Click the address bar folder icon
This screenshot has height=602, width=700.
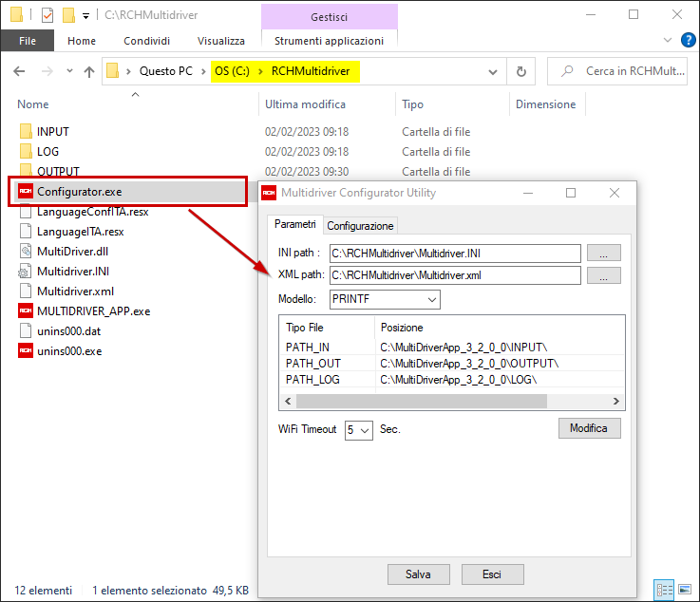(112, 70)
